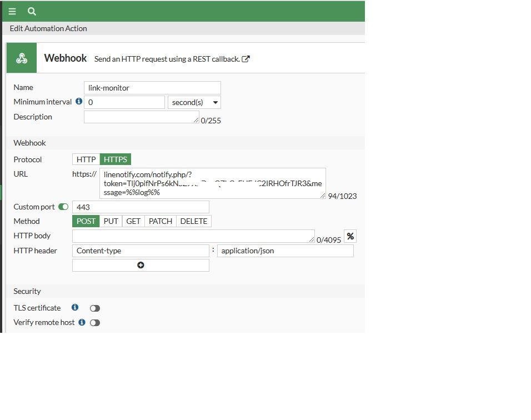Click the percent variable insert button

350,236
